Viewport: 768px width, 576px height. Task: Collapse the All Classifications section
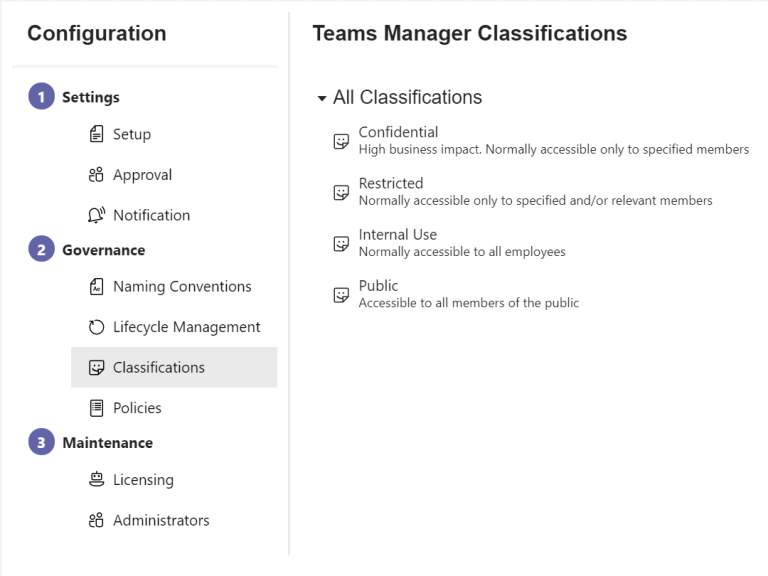click(321, 98)
